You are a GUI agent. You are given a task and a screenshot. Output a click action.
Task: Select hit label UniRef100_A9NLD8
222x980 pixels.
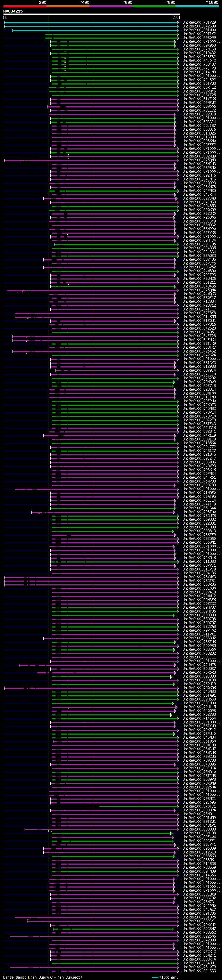199,833
